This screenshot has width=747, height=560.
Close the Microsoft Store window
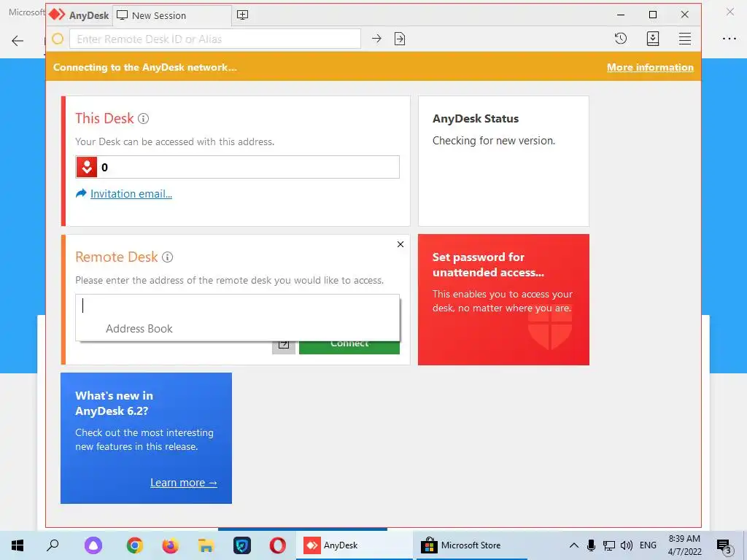coord(729,12)
